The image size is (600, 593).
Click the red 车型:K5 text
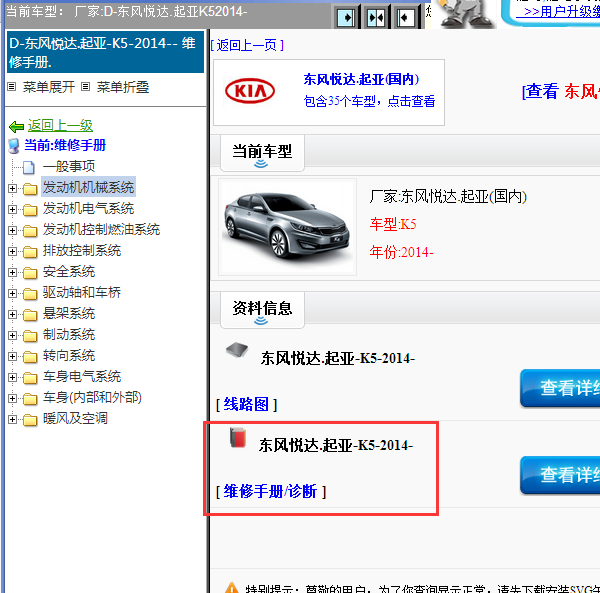pos(393,224)
